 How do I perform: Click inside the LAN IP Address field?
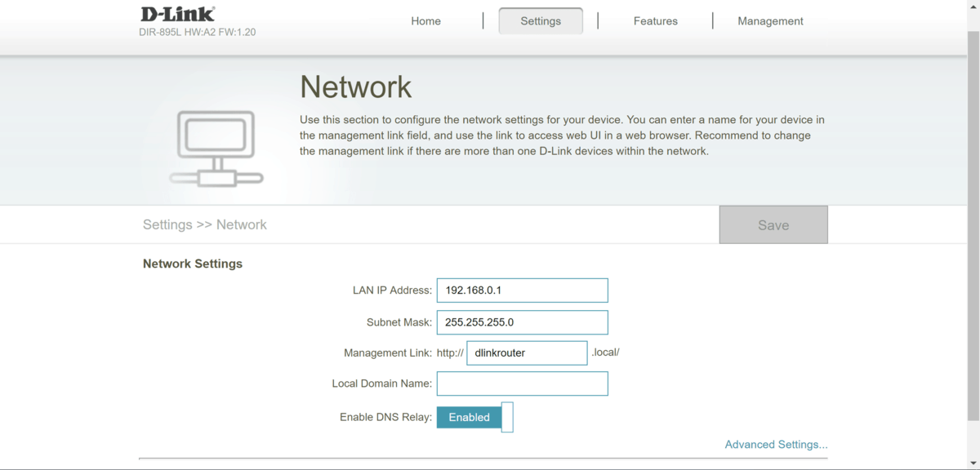pos(522,290)
